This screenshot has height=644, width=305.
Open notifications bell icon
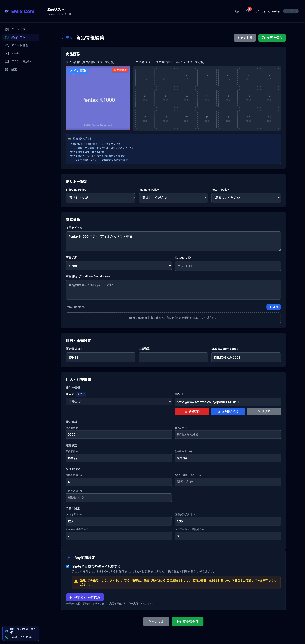[247, 11]
